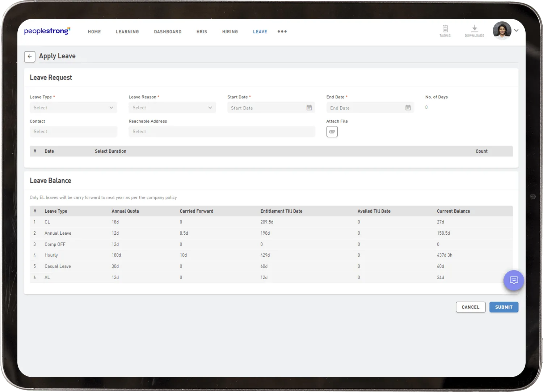Open the floating chat bubble icon

click(x=514, y=280)
